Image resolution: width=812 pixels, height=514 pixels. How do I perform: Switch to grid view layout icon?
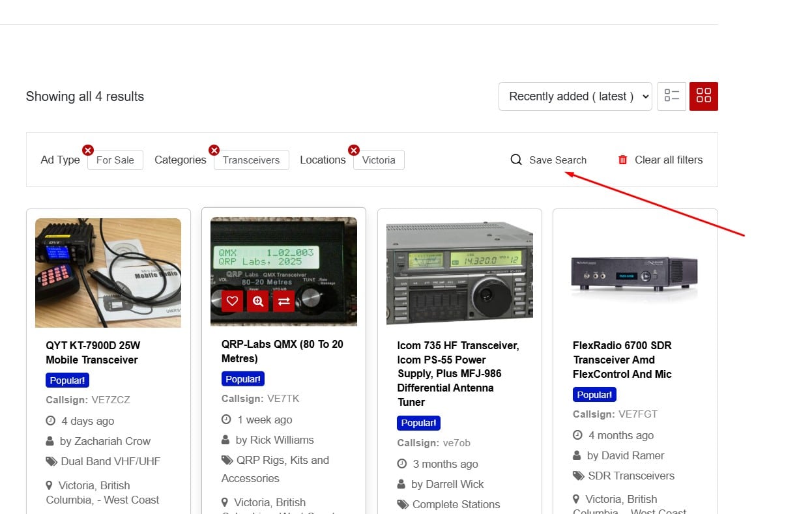point(704,96)
